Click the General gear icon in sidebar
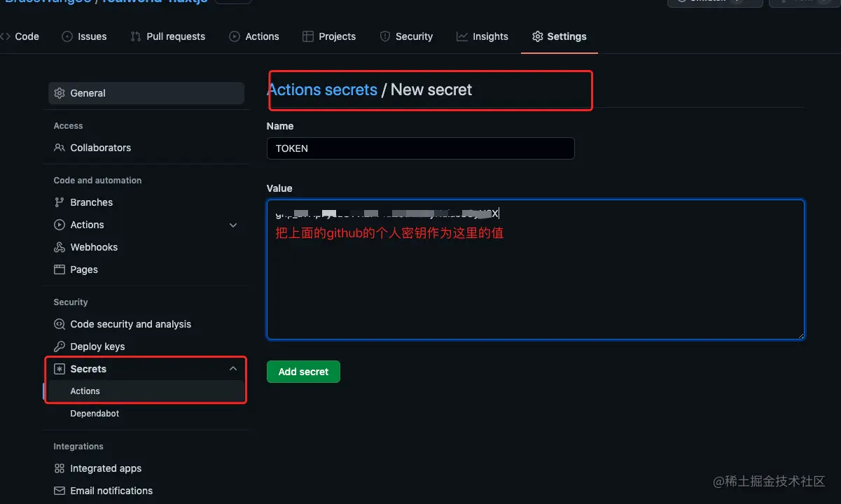Image resolution: width=841 pixels, height=504 pixels. (x=60, y=93)
